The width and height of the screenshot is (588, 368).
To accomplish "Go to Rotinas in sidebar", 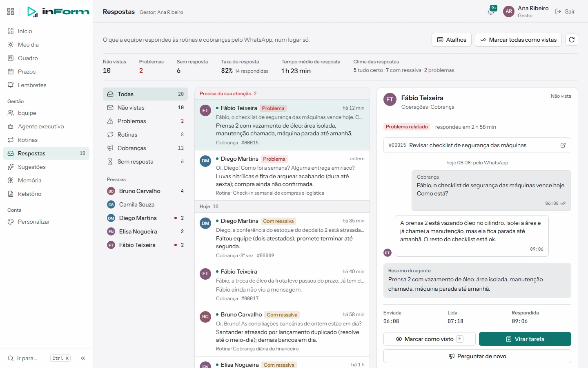I will [x=47, y=140].
